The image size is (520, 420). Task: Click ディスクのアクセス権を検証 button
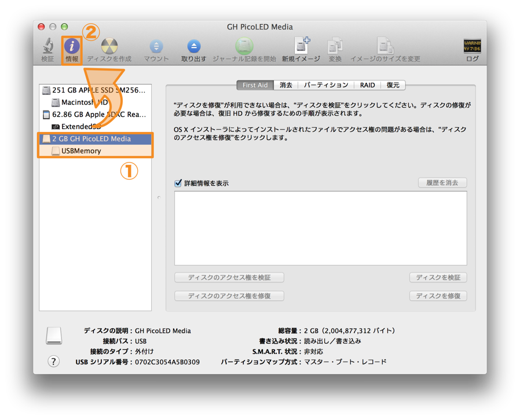229,278
